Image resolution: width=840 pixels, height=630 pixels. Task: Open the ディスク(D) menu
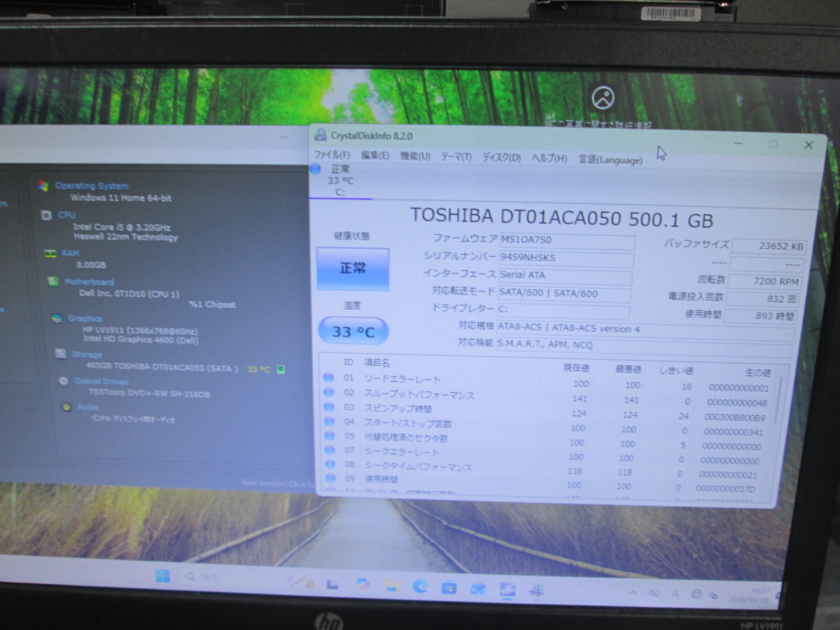pos(501,157)
